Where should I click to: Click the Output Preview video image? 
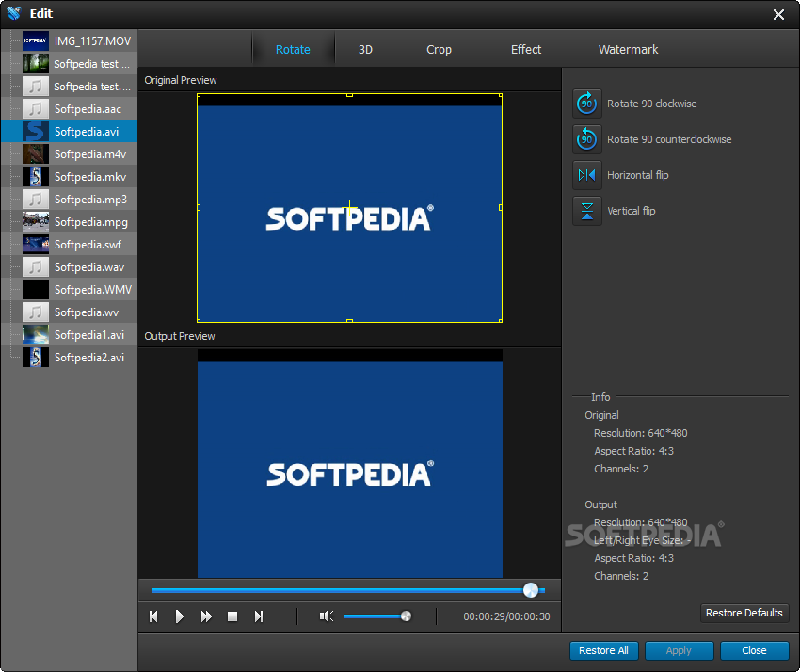click(x=350, y=464)
